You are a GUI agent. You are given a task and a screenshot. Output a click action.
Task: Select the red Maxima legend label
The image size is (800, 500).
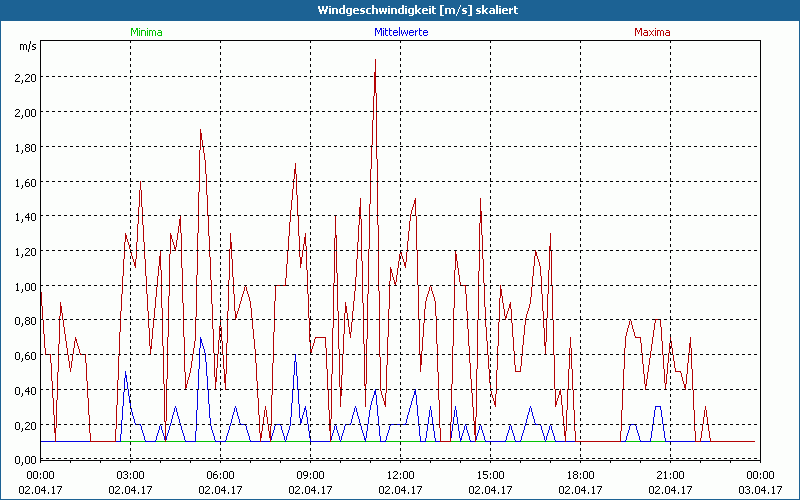point(652,32)
